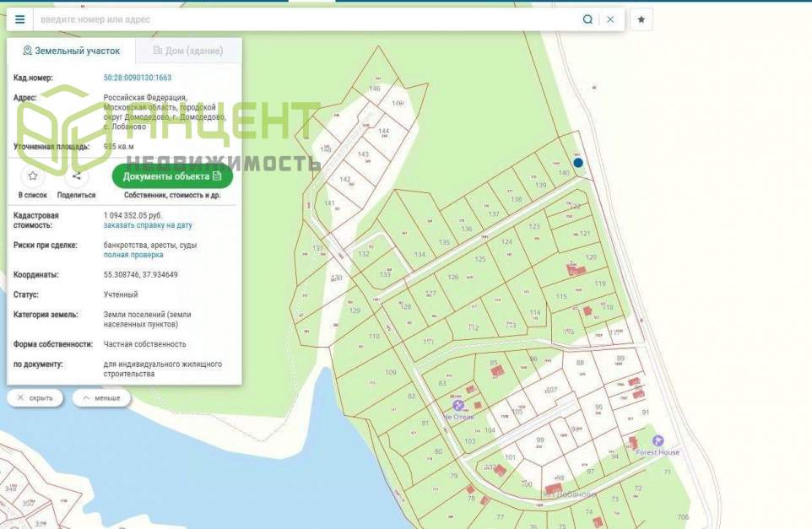Screen dimensions: 812x529
Task: Switch to the Дом (здание) tab
Action: coord(188,51)
